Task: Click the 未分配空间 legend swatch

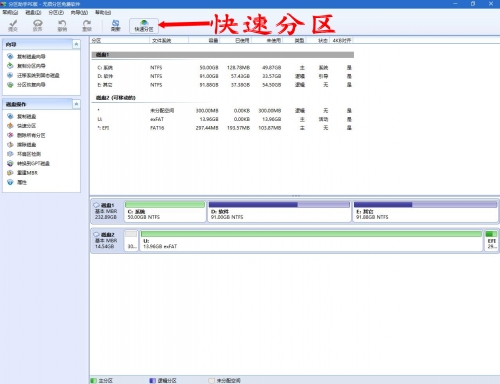Action: click(211, 380)
